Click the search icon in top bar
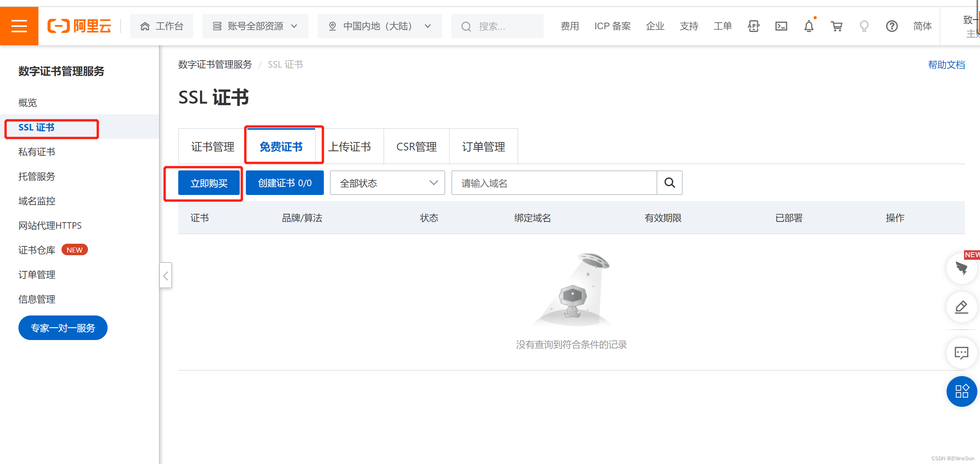The width and height of the screenshot is (980, 464). 466,26
